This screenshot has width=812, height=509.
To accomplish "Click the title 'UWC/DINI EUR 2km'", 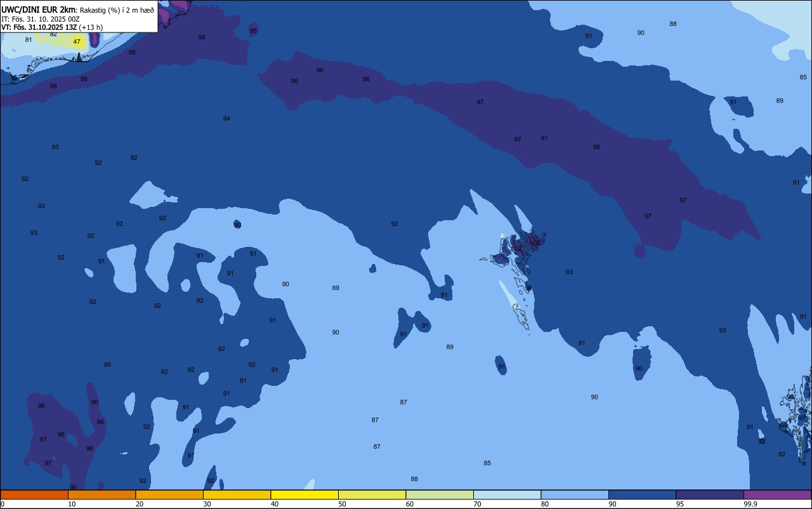I will (x=39, y=10).
